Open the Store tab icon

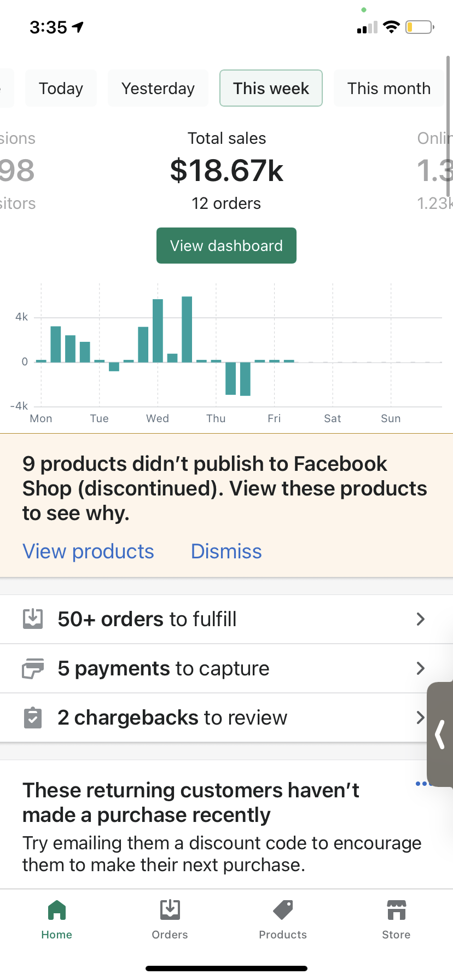click(x=396, y=910)
